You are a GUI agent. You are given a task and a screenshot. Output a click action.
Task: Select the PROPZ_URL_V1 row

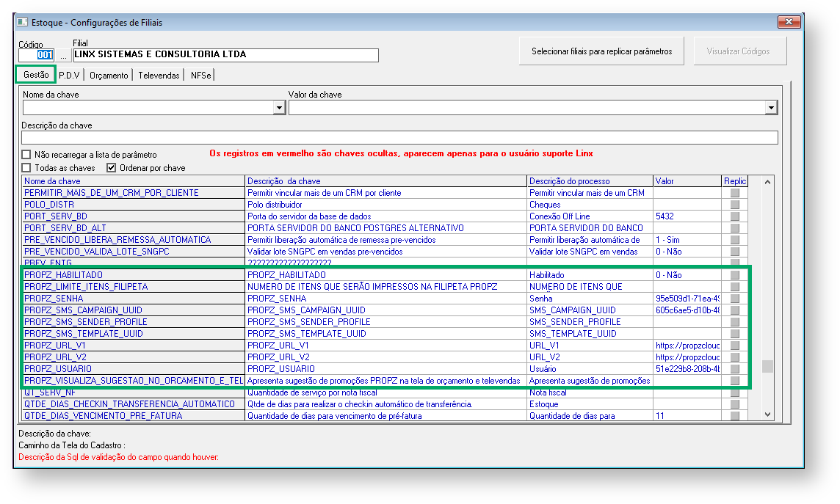point(132,346)
